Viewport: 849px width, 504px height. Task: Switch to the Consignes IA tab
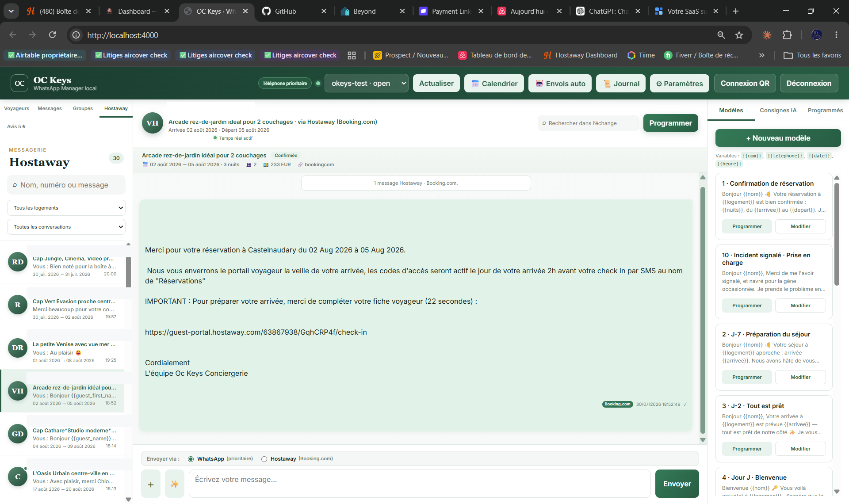(x=778, y=110)
